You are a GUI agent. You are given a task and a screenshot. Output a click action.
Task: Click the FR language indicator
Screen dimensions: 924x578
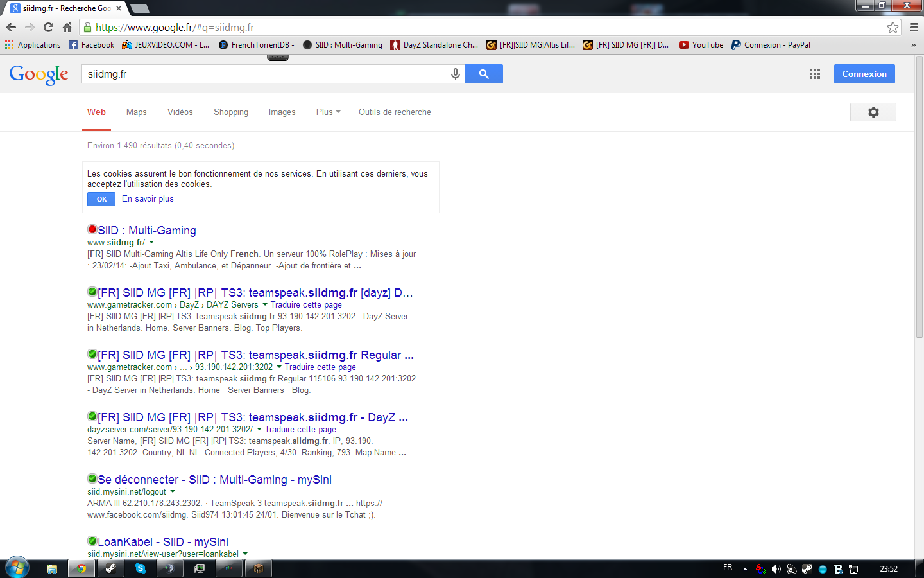coord(728,568)
